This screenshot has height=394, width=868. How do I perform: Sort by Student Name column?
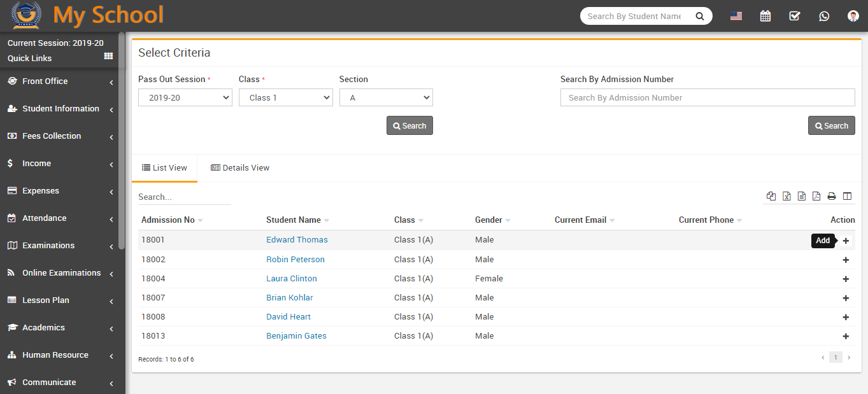(297, 220)
